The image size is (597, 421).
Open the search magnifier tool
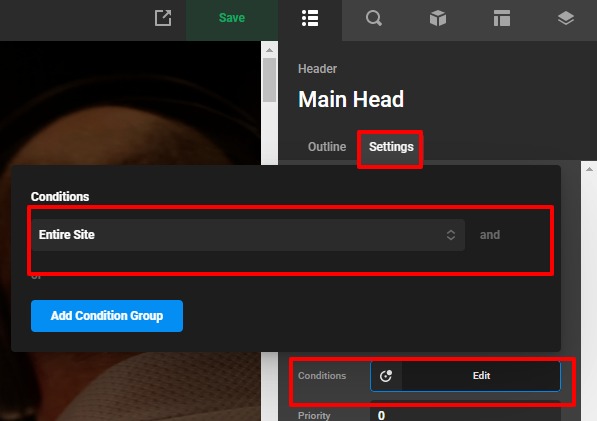point(374,18)
